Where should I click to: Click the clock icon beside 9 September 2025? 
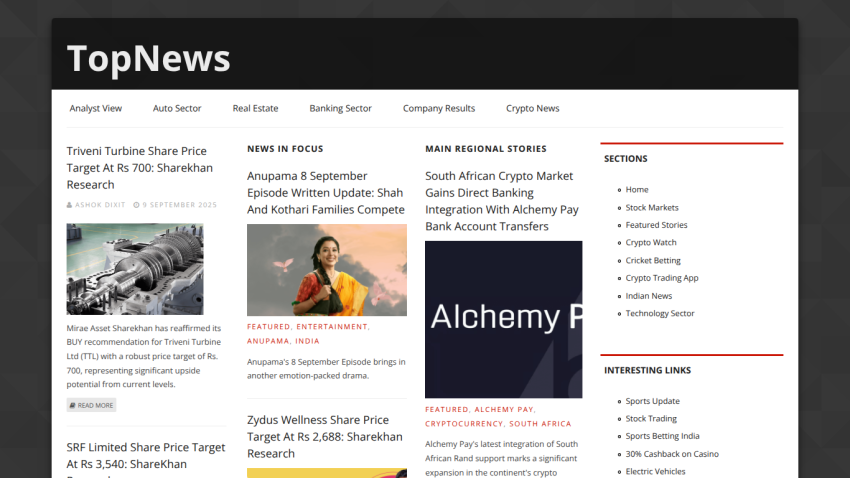137,205
